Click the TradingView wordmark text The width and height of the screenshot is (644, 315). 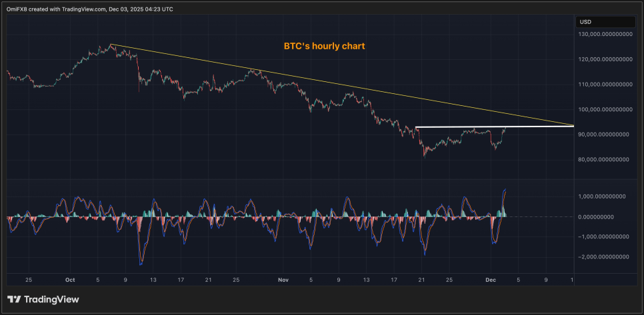click(51, 300)
